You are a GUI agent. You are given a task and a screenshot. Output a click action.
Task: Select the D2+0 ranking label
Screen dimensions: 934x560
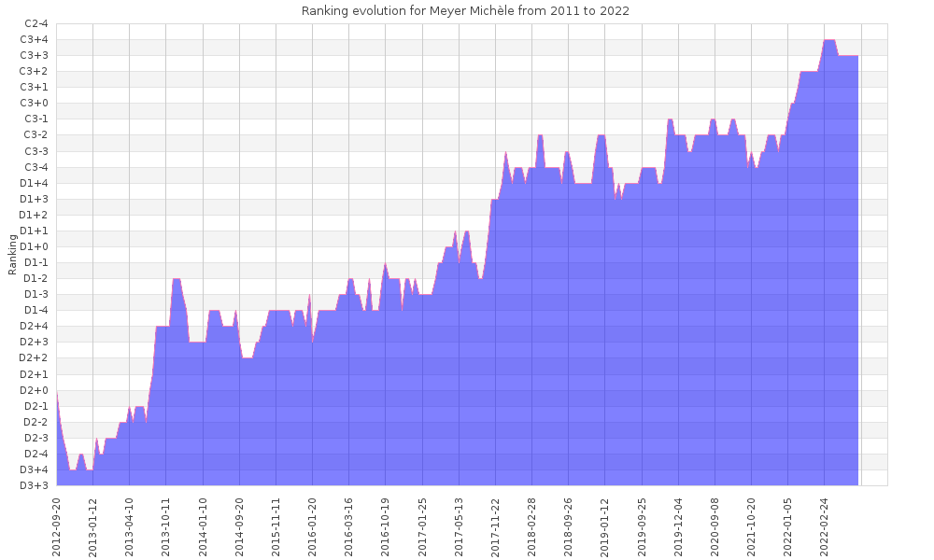click(35, 390)
